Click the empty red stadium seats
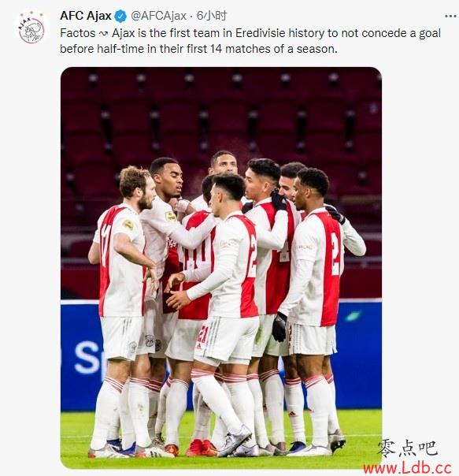Viewport: 459px width, 476px height. pyautogui.click(x=221, y=117)
